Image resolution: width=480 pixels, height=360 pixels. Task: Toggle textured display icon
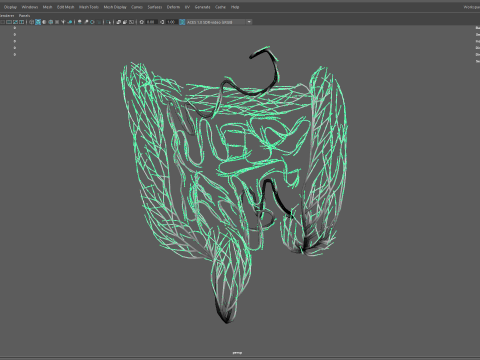pos(57,22)
